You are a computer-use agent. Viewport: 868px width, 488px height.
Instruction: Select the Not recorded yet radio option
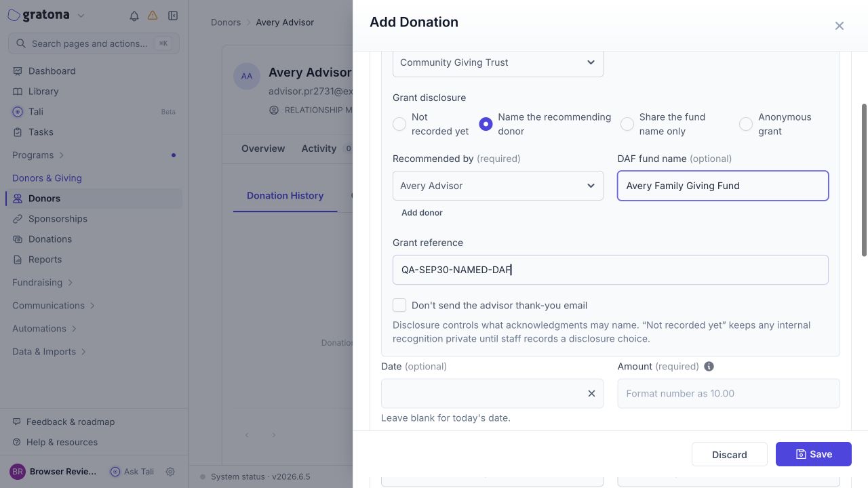click(399, 124)
